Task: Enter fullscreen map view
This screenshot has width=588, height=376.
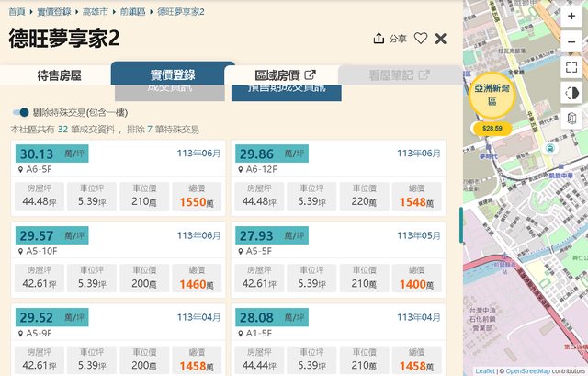Action: [x=571, y=67]
